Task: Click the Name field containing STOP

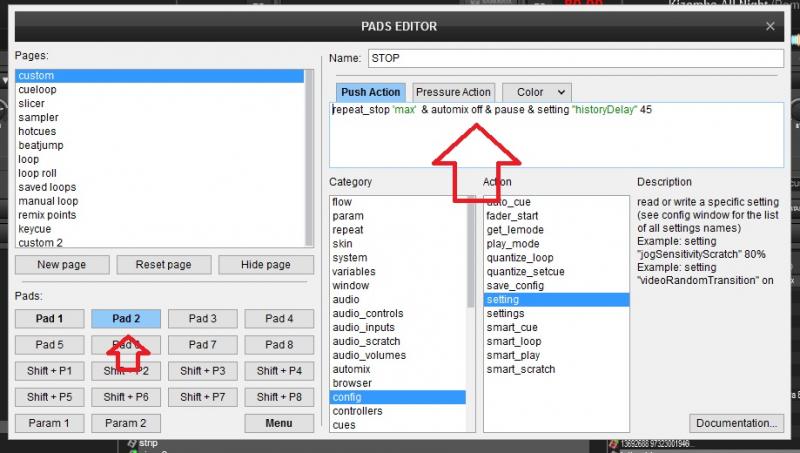Action: 574,58
